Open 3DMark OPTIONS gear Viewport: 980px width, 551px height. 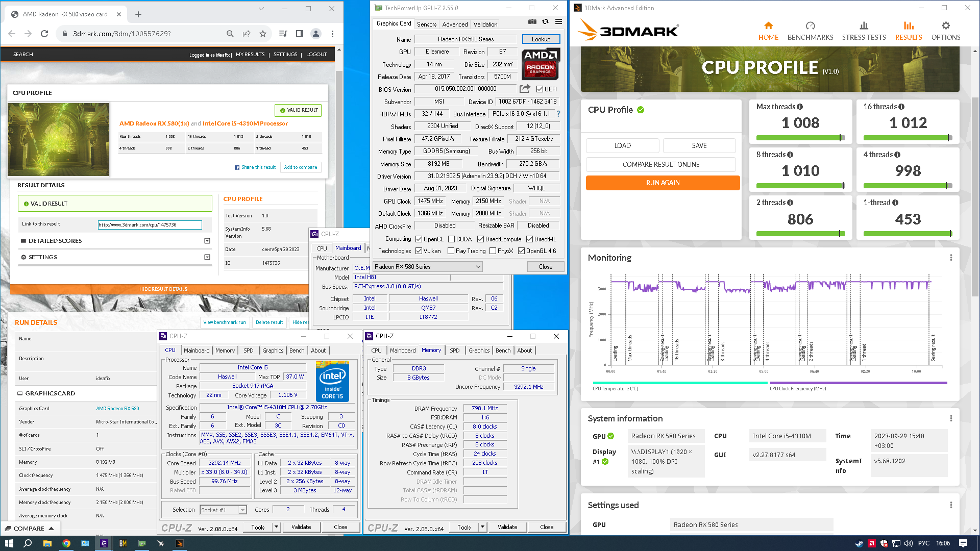click(x=946, y=31)
